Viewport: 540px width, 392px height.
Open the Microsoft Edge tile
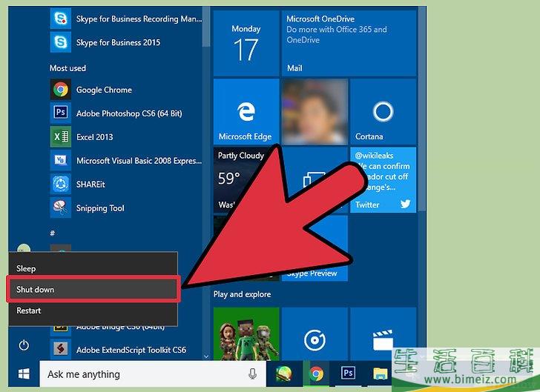(x=245, y=112)
